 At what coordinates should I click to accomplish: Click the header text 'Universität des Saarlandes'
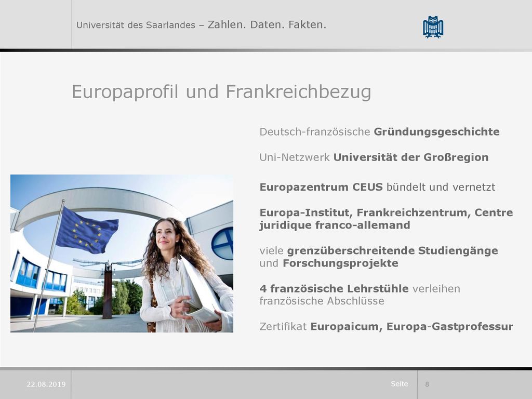[136, 25]
